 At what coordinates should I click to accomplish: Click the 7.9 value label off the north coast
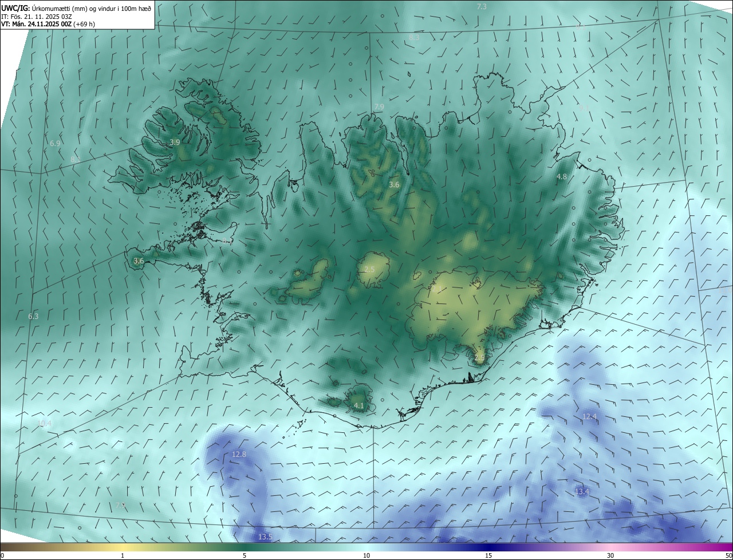click(x=379, y=107)
